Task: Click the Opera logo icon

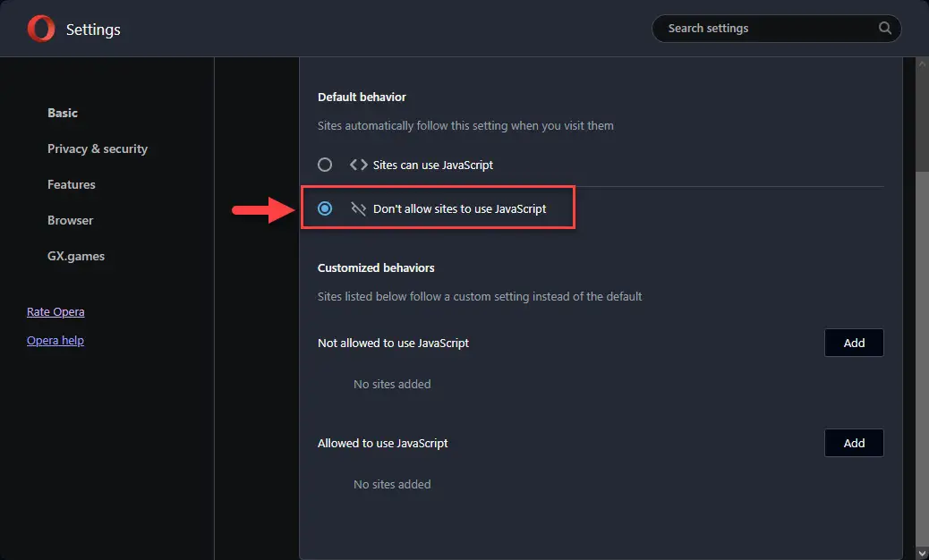Action: [x=41, y=29]
